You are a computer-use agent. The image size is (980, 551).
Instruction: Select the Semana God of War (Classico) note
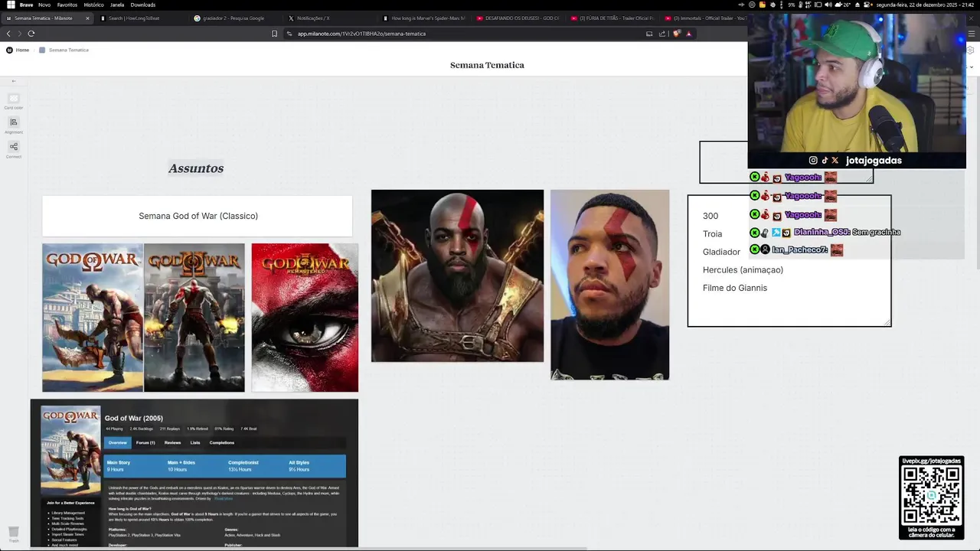pos(198,216)
